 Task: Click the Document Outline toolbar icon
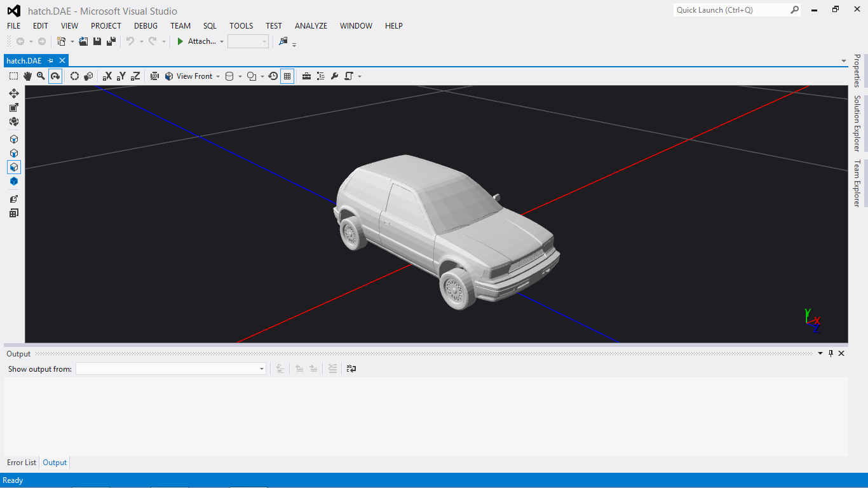point(320,76)
